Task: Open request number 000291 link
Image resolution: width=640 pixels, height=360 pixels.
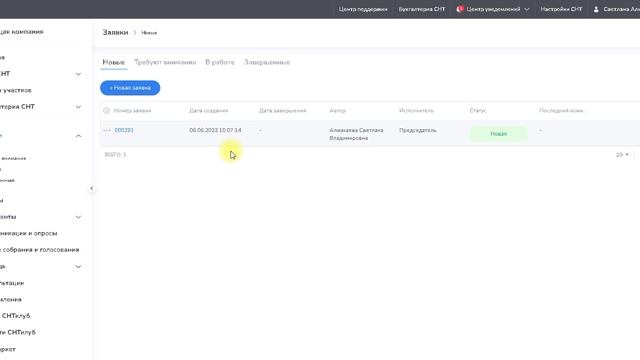Action: pyautogui.click(x=124, y=130)
